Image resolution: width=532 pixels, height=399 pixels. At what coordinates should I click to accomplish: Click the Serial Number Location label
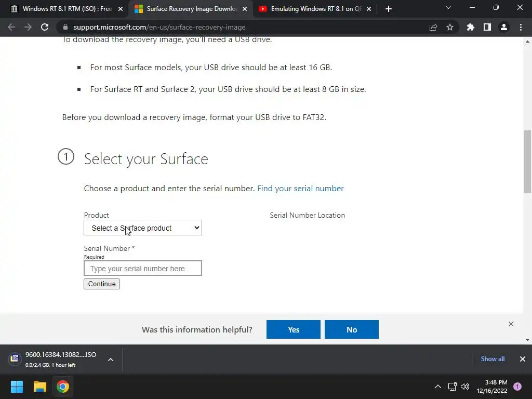pos(308,215)
